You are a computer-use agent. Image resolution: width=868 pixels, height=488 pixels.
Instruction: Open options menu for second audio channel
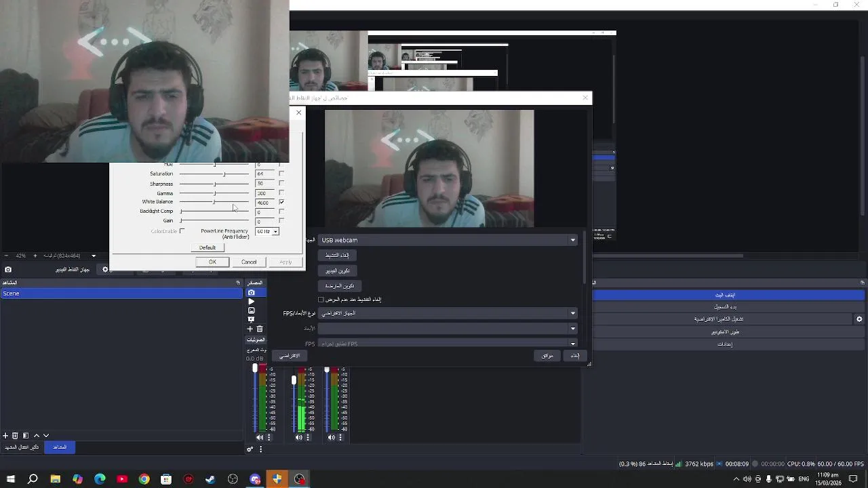pyautogui.click(x=308, y=438)
